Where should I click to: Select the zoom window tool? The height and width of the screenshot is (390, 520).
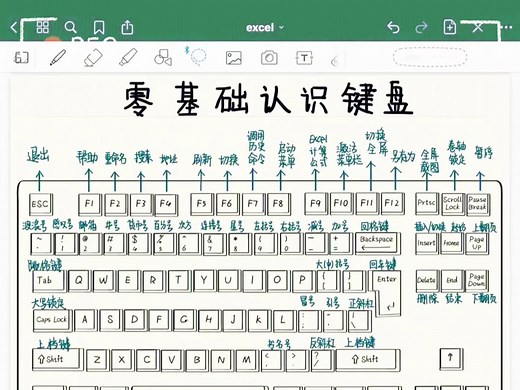point(21,58)
